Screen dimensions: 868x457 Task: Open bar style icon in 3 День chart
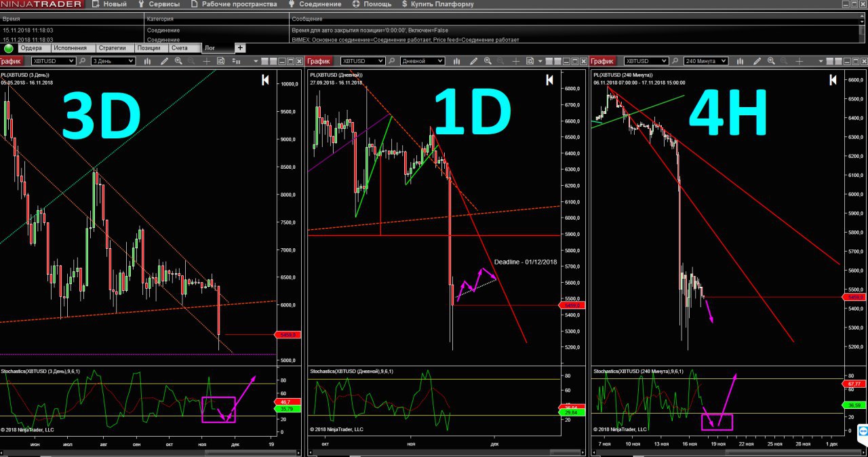pyautogui.click(x=147, y=61)
